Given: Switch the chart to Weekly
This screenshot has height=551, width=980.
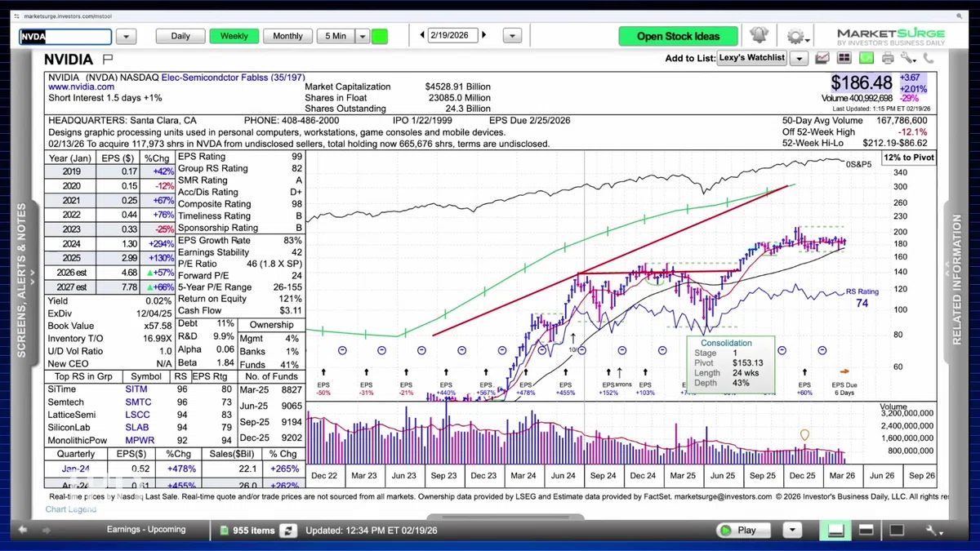Looking at the screenshot, I should pyautogui.click(x=234, y=36).
